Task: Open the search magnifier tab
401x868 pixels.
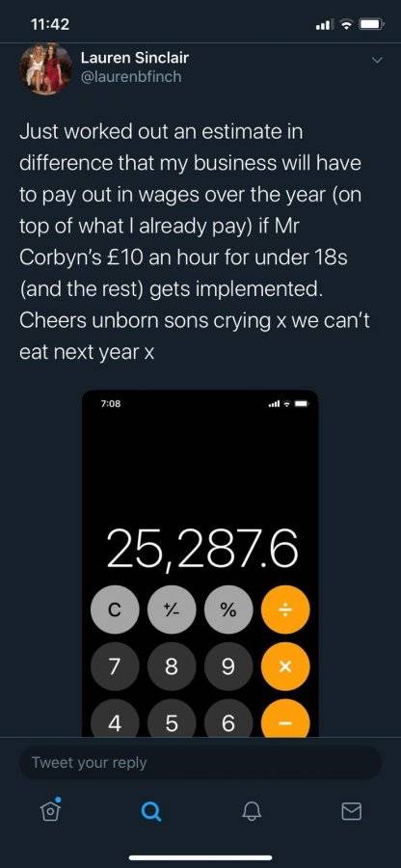Action: 150,811
